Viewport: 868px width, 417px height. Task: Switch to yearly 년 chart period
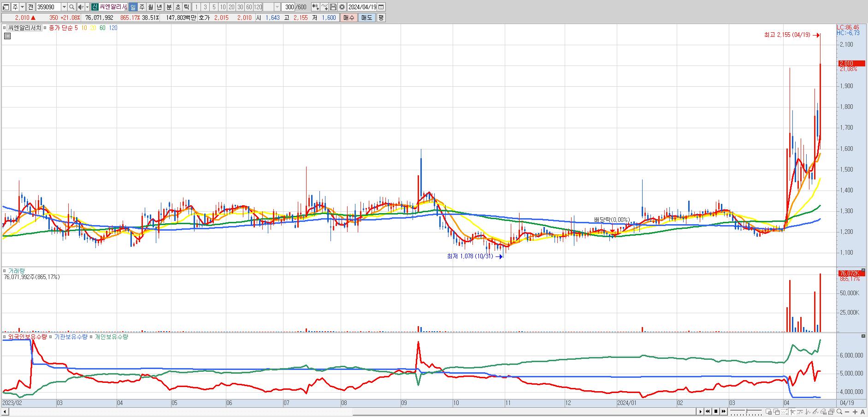[159, 7]
